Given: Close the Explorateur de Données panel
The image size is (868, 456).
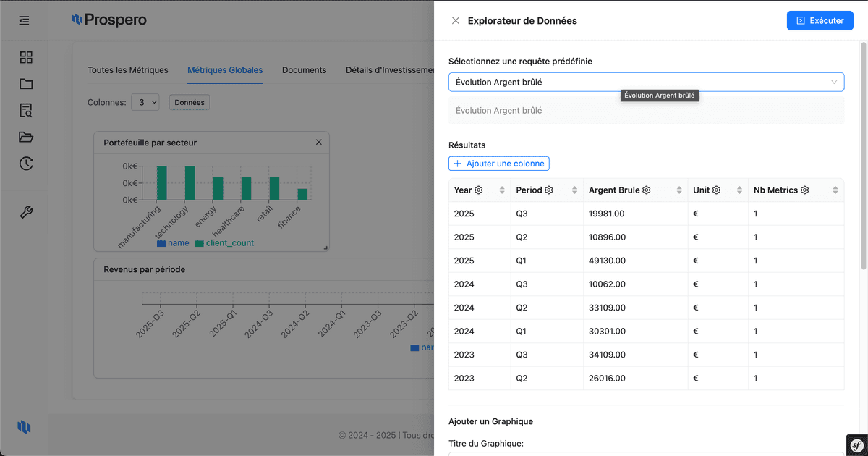Looking at the screenshot, I should point(455,21).
